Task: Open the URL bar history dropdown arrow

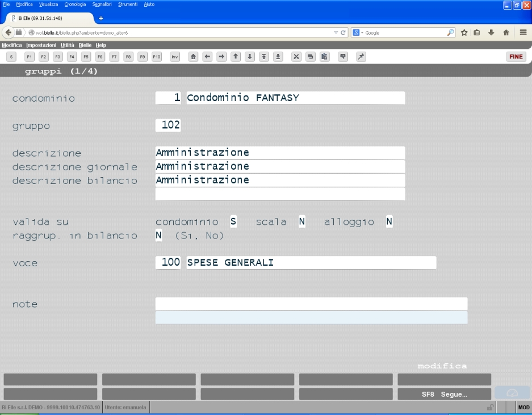Action: click(x=336, y=32)
